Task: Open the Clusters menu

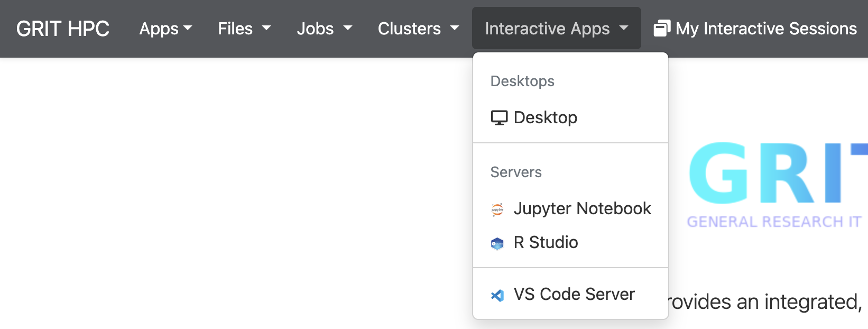Action: [x=418, y=29]
